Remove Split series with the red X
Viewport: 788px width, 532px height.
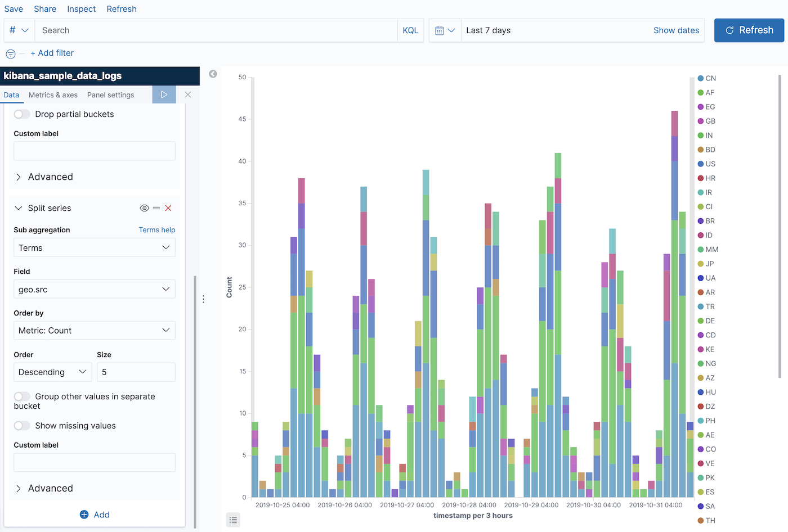168,208
